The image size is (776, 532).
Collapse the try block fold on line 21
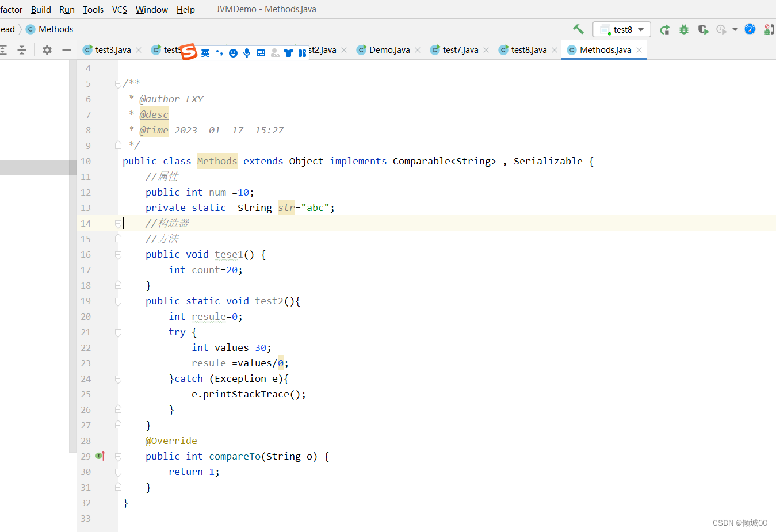pyautogui.click(x=118, y=332)
